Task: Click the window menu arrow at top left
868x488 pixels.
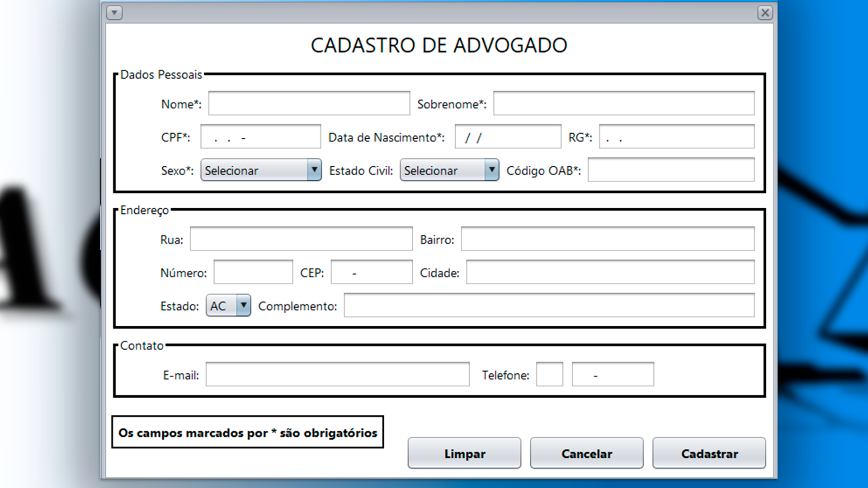Action: (114, 13)
